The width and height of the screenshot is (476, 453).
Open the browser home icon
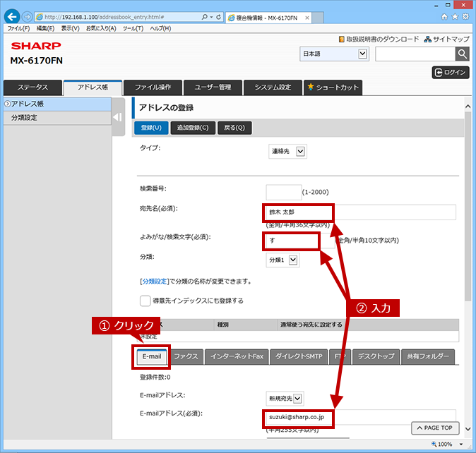pos(444,17)
